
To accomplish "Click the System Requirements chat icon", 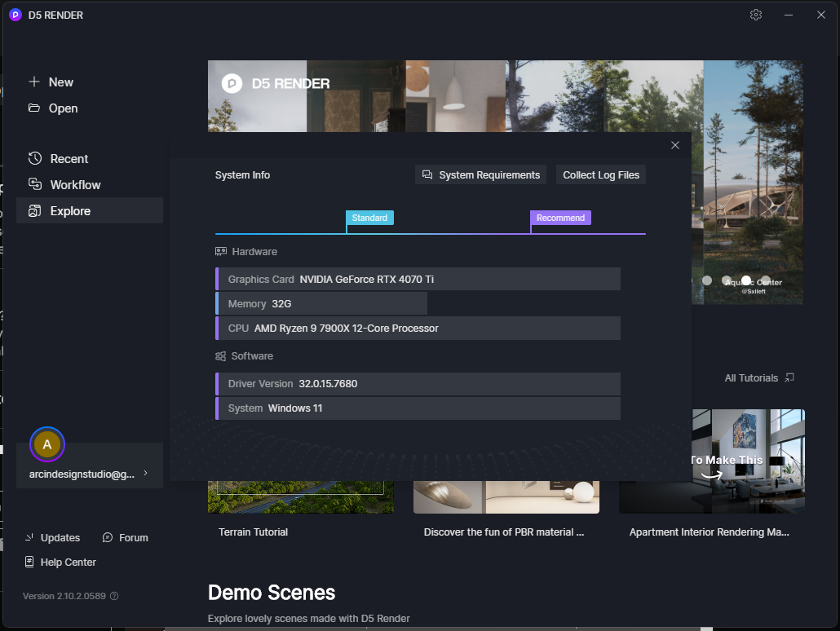I will pos(427,174).
